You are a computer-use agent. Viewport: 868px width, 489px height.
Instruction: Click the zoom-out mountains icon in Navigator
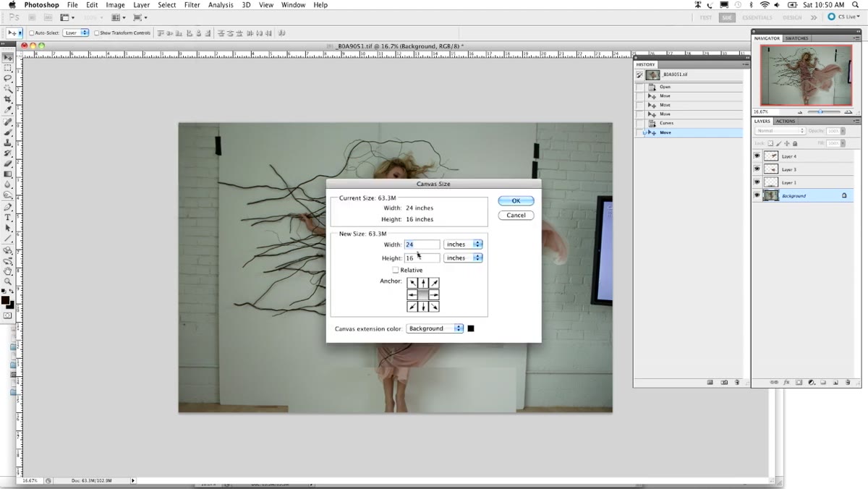click(x=799, y=112)
